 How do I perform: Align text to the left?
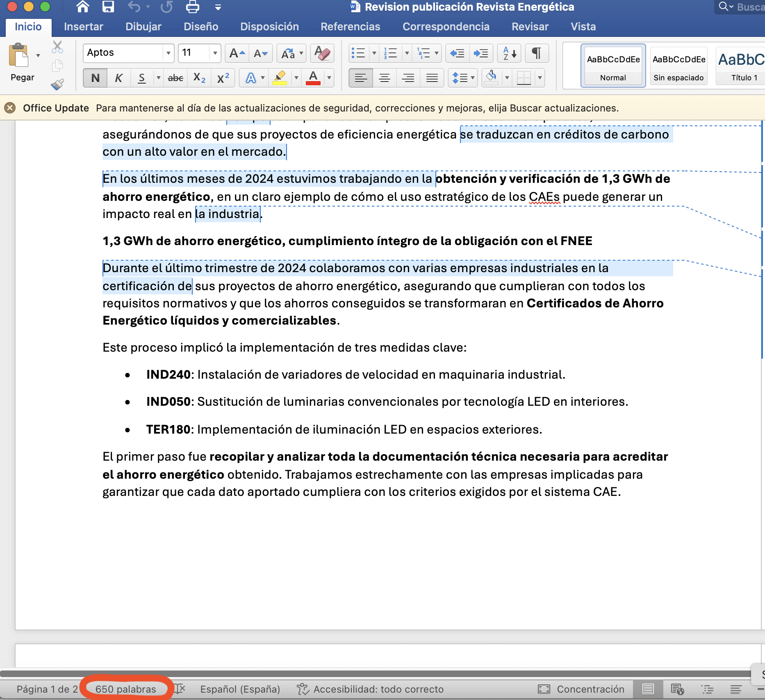click(361, 78)
